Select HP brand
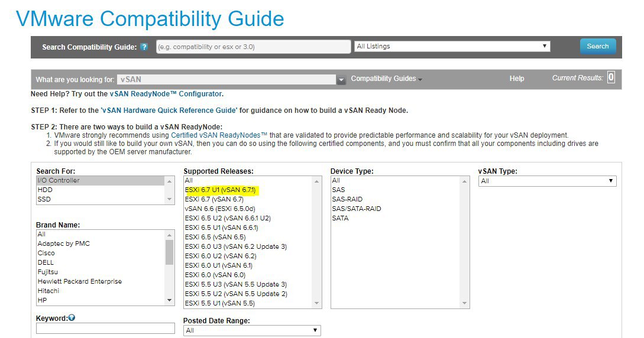644x338 pixels. click(100, 300)
